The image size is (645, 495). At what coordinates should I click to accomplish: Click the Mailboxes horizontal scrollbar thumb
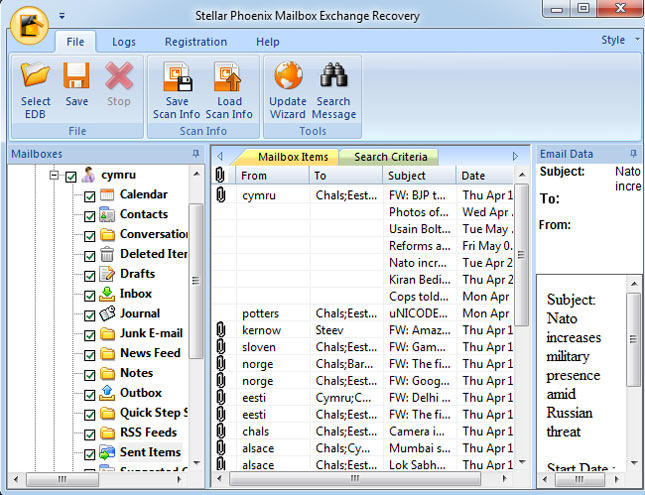tap(62, 479)
